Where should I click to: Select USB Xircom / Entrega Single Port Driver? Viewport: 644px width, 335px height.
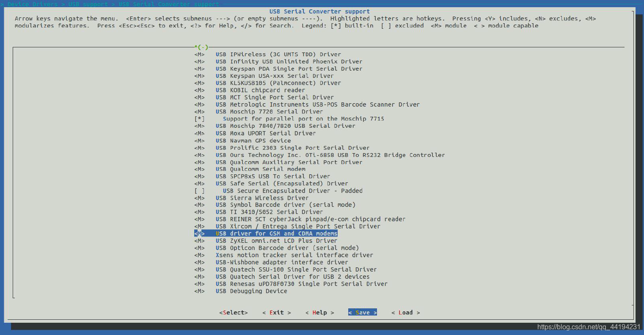(x=298, y=226)
